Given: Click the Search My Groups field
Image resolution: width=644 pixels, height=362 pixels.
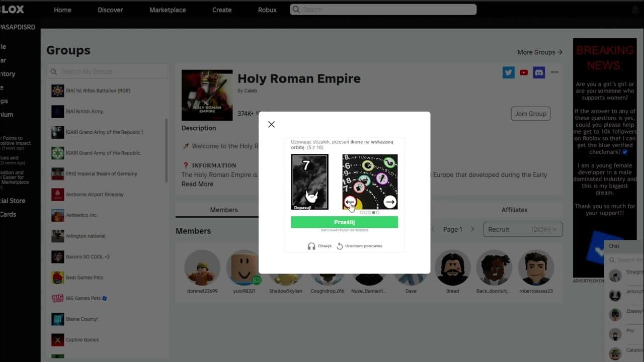Looking at the screenshot, I should [x=108, y=71].
